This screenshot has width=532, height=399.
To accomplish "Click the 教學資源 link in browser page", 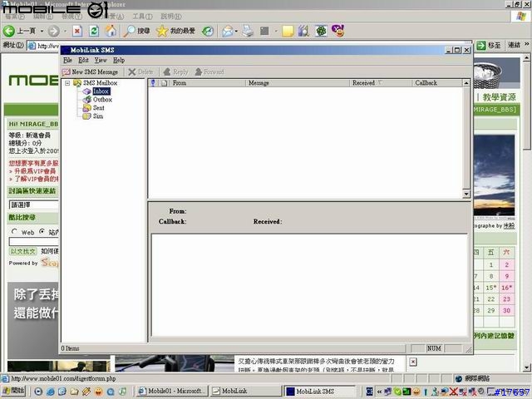I will click(499, 97).
